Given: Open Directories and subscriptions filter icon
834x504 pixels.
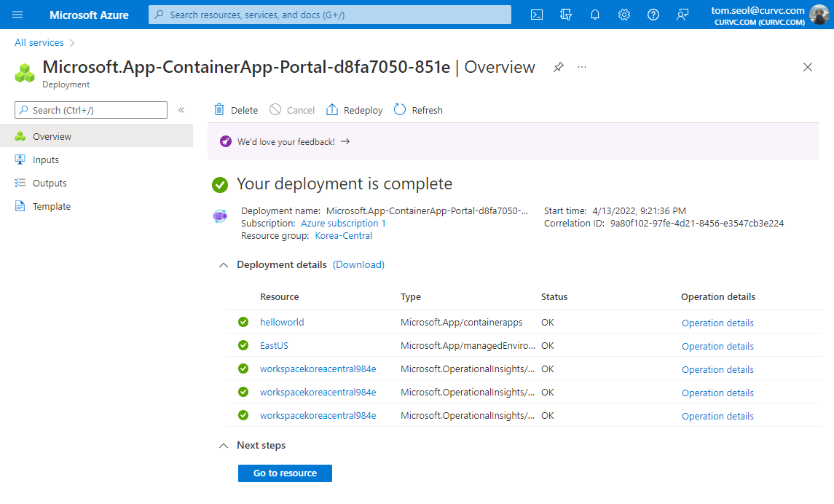Looking at the screenshot, I should click(x=566, y=15).
